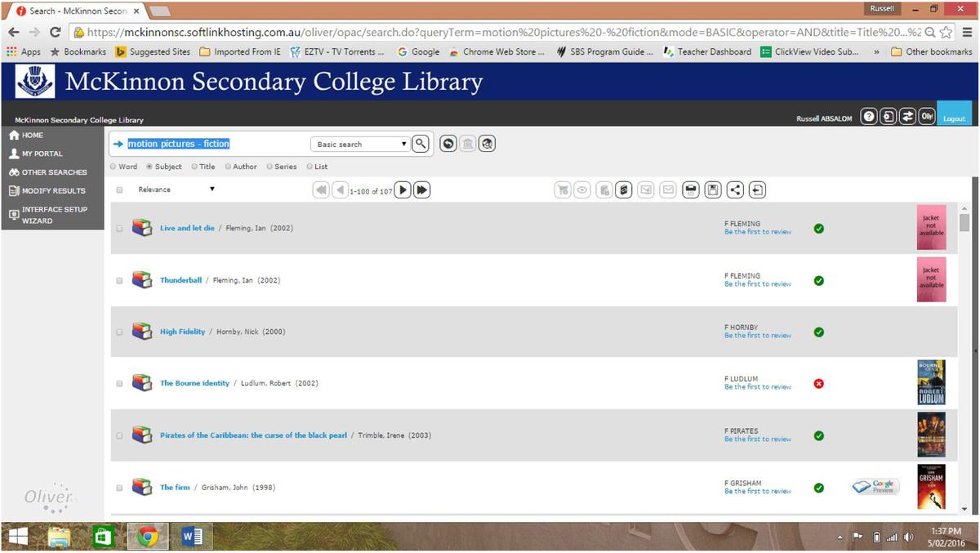Tick checkbox for Live and let die
Viewport: 980px width, 553px height.
(x=119, y=229)
